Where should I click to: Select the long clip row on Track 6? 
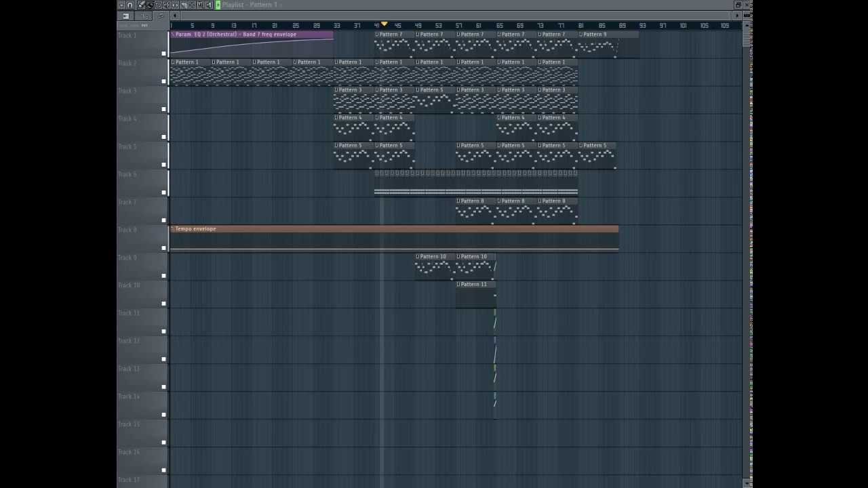pyautogui.click(x=475, y=184)
